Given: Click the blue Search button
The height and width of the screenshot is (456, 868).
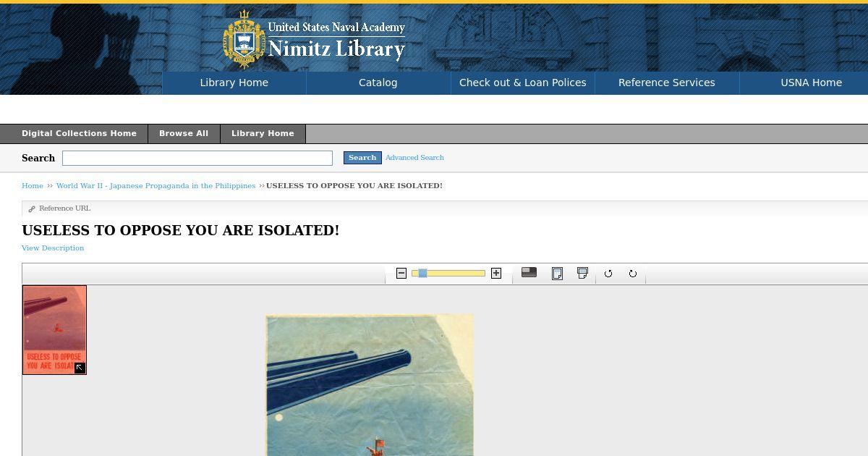Looking at the screenshot, I should click(362, 157).
